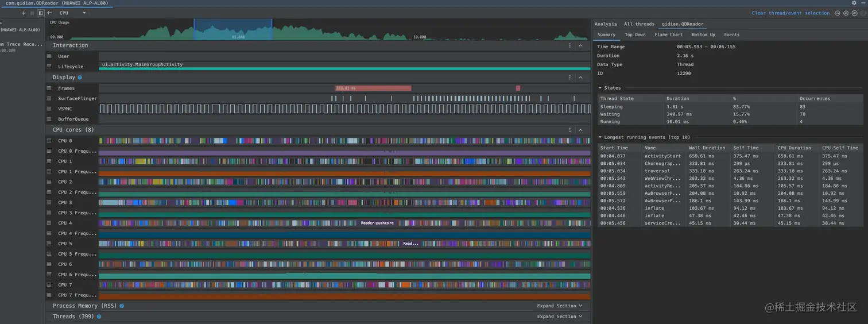
Task: Collapse the Interaction section chevron
Action: (x=580, y=45)
